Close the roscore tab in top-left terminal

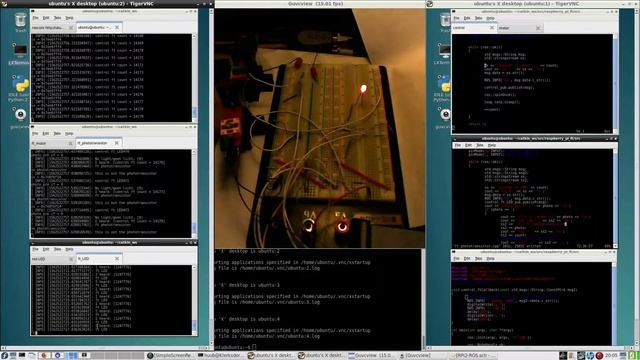[71, 28]
